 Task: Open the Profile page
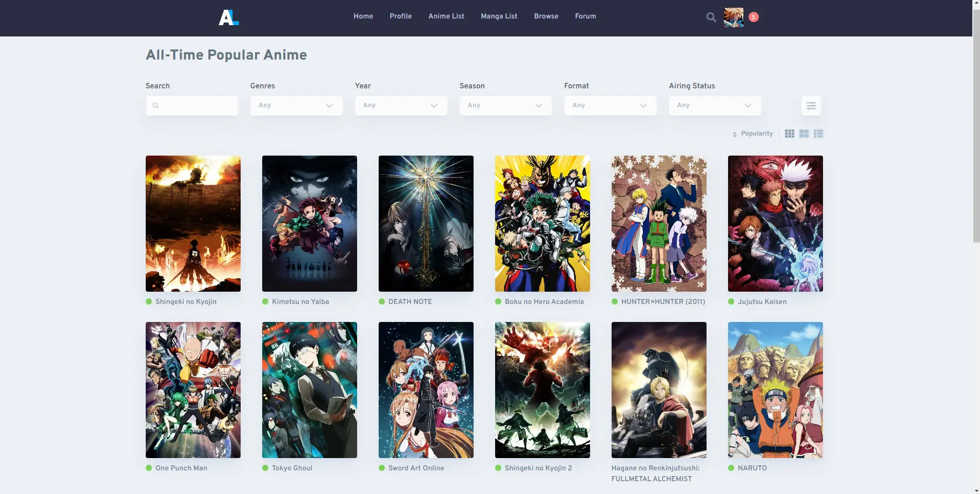coord(401,16)
